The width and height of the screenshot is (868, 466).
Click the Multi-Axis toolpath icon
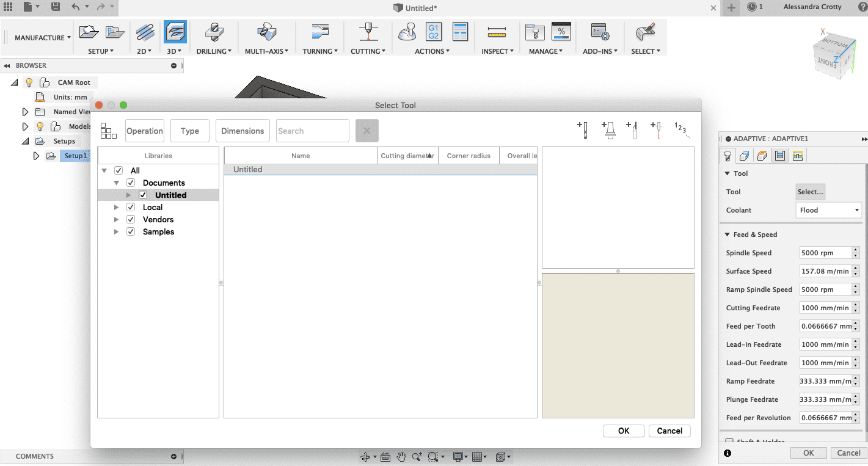(267, 32)
